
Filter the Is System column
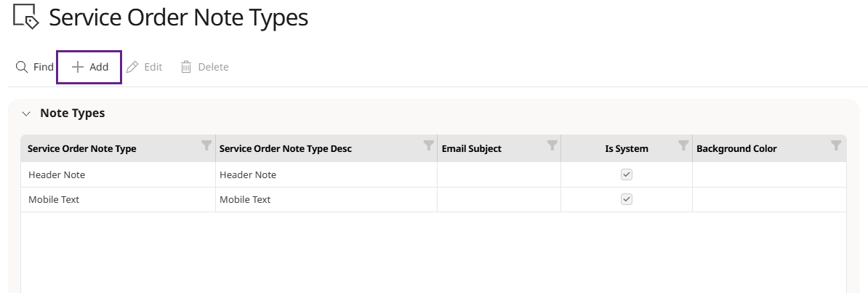pos(683,145)
